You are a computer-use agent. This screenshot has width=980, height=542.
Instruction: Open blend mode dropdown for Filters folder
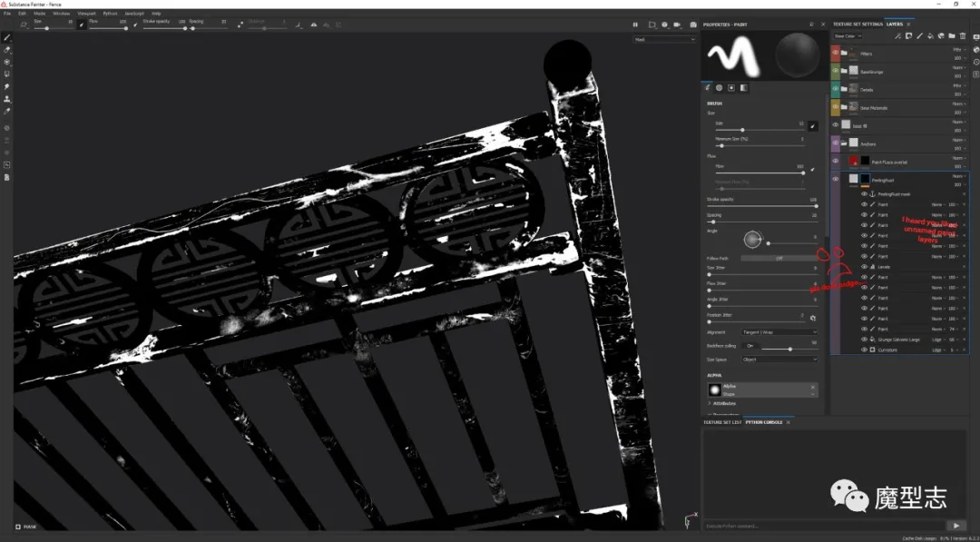click(x=957, y=49)
